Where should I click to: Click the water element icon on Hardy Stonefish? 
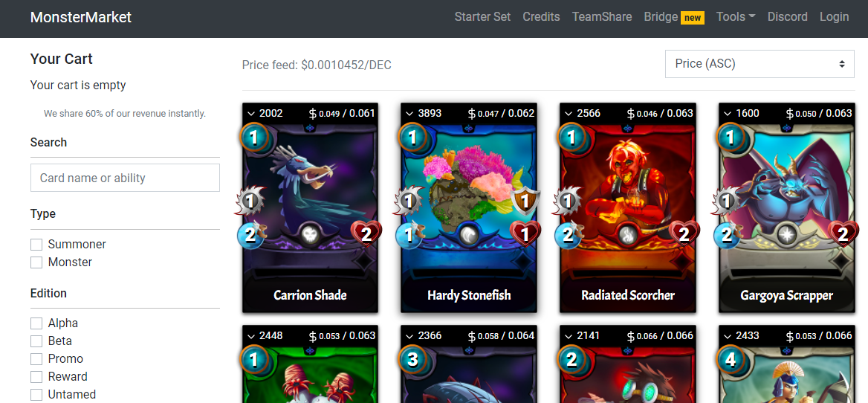(470, 235)
